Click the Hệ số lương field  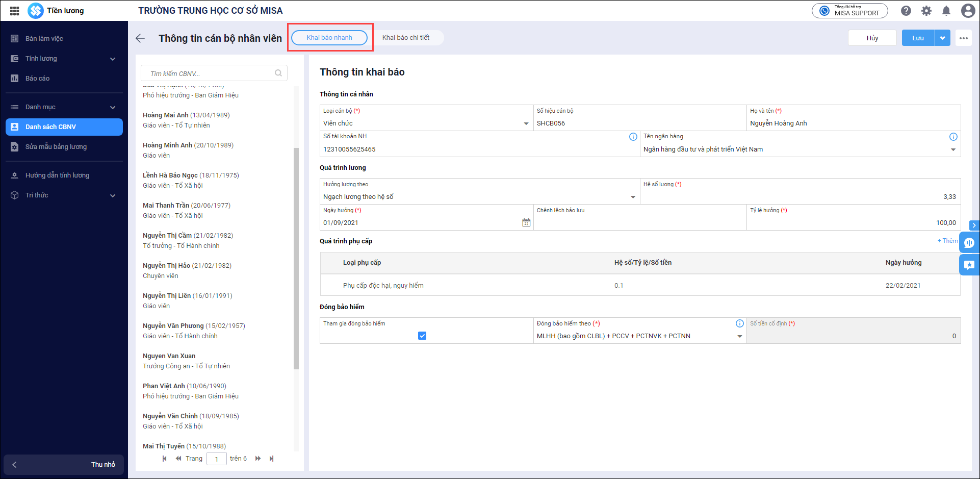[x=800, y=191]
